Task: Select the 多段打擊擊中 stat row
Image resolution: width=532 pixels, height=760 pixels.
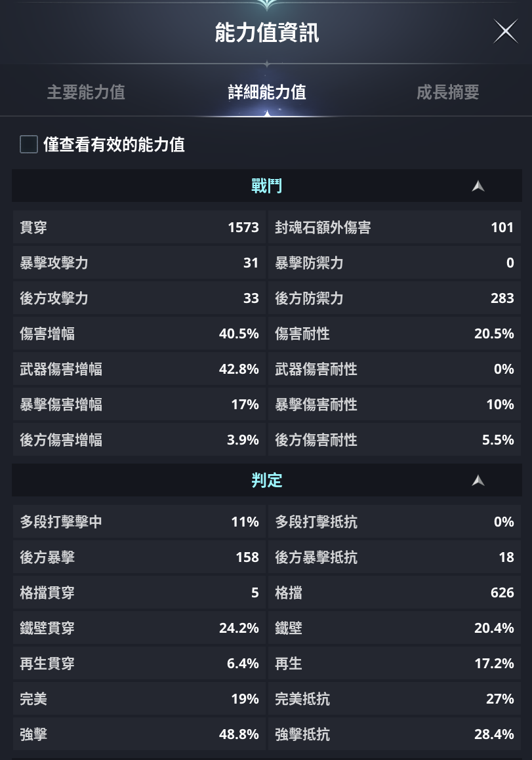Action: (139, 523)
